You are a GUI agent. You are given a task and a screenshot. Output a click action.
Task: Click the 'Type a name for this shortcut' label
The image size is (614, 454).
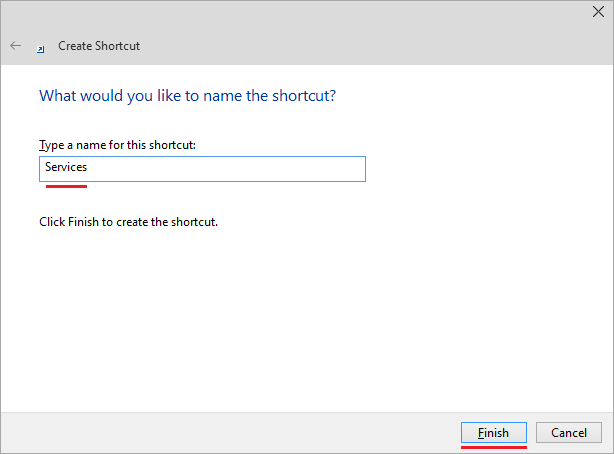(x=117, y=145)
